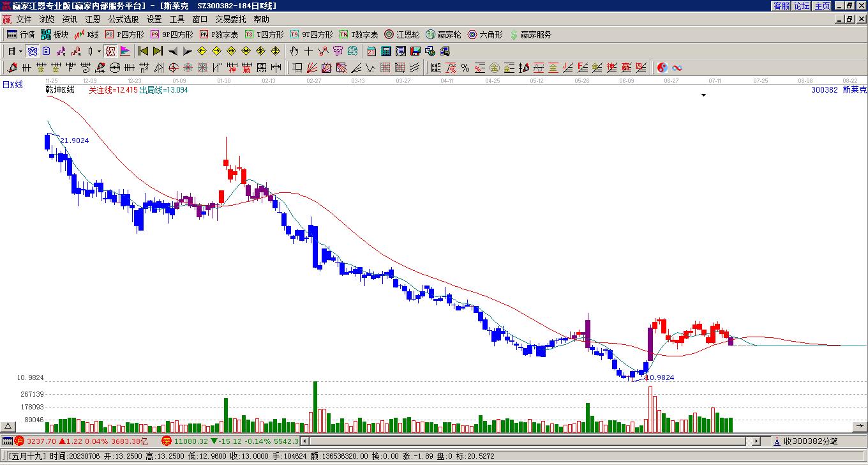Screen dimensions: 868x465
Task: Switch to the K线 candlestick chart
Action: coord(87,34)
